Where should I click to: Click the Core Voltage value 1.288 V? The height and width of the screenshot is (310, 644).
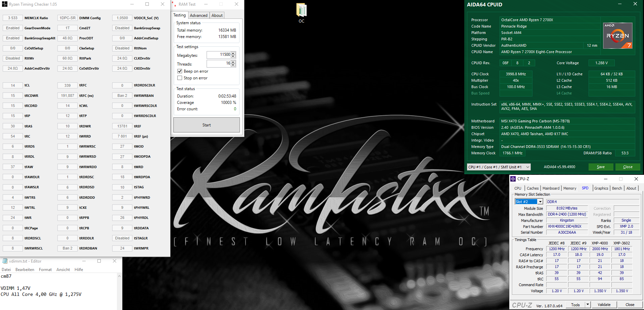click(601, 63)
